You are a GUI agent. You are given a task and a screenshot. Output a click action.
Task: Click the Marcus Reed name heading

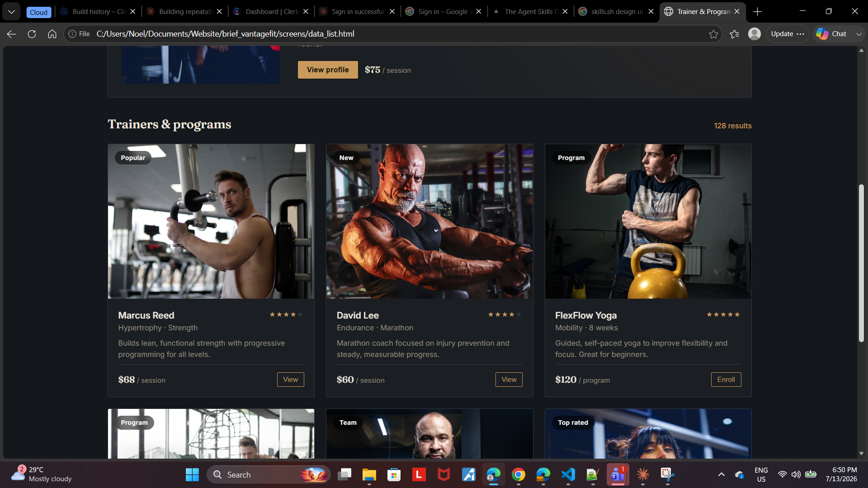146,315
